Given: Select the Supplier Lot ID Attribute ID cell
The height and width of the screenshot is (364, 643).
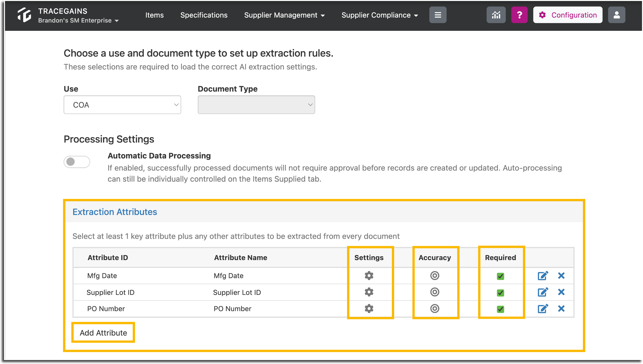Looking at the screenshot, I should click(110, 292).
